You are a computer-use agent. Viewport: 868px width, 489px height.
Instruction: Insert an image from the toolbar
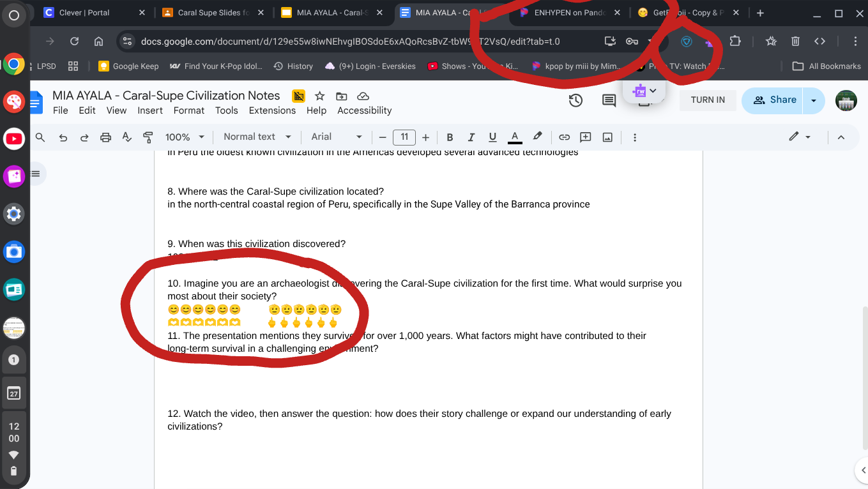[x=607, y=137]
